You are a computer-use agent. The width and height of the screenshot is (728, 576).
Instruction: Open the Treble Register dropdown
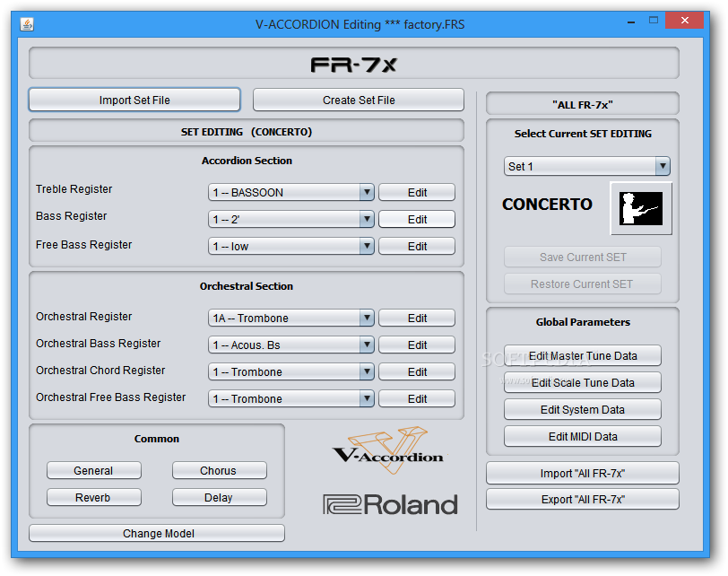point(290,192)
